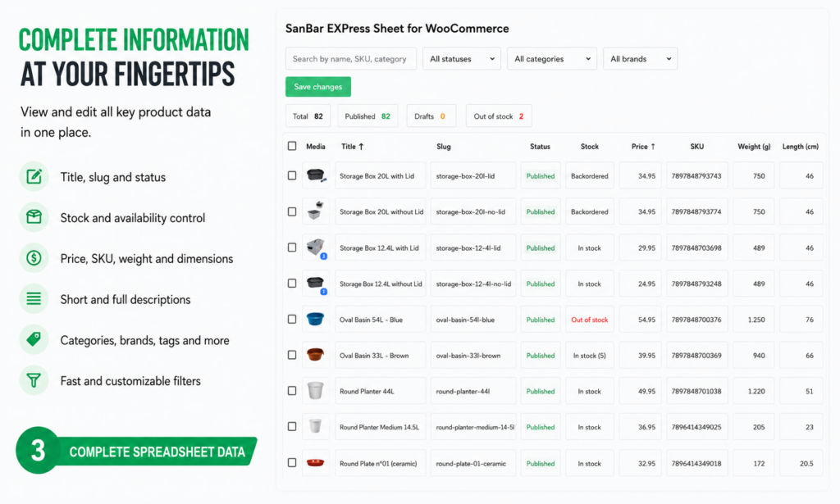This screenshot has height=504, width=840.
Task: Sort by the Title column header
Action: pos(353,146)
